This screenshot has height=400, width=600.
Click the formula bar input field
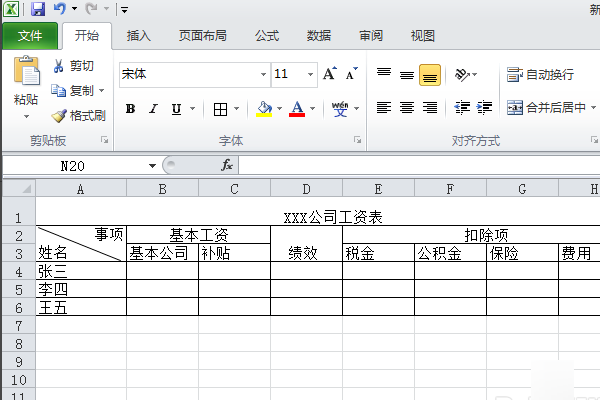[x=419, y=165]
